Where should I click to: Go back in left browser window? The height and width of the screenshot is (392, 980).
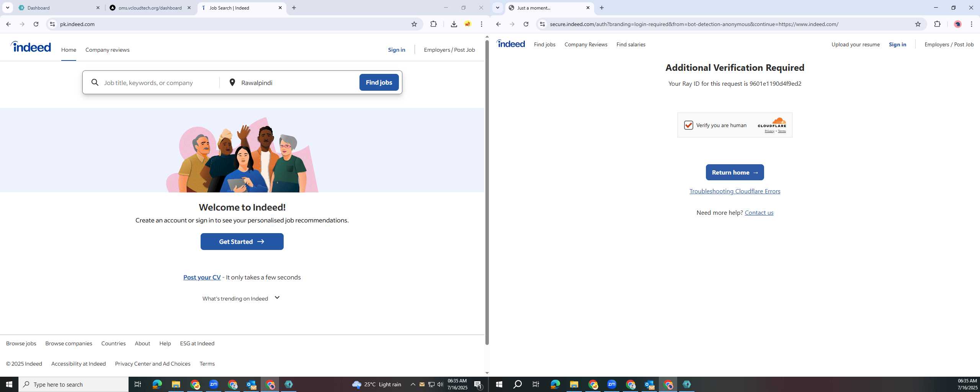[8, 24]
